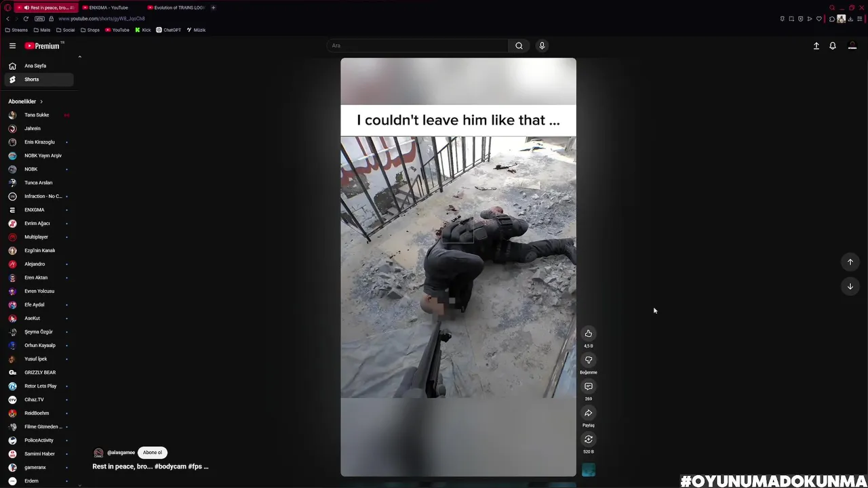Open the Social bookmarks folder
This screenshot has width=868, height=488.
65,30
